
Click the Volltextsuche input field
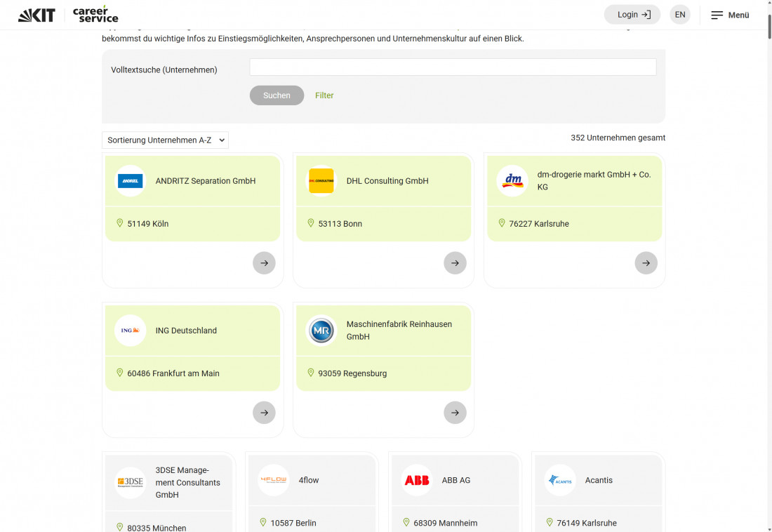[453, 67]
